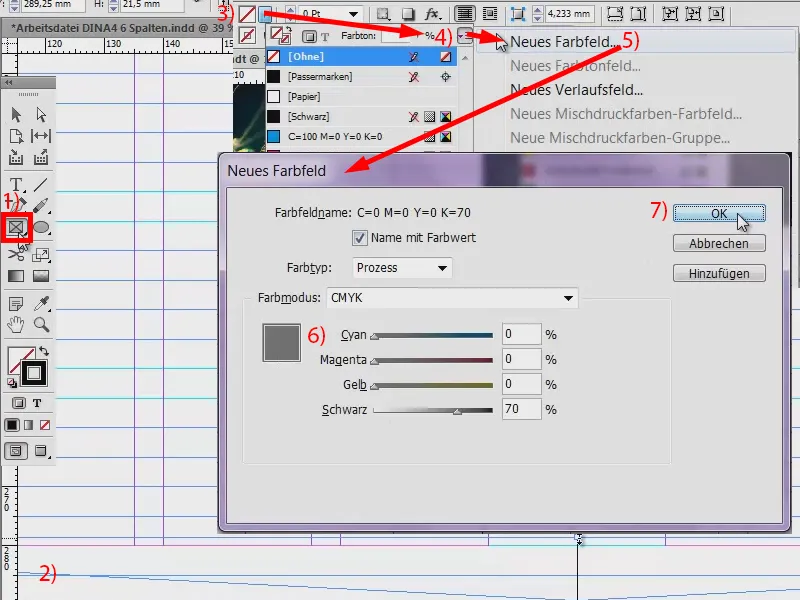Select the Gradient Swatch tool
Image resolution: width=800 pixels, height=600 pixels.
click(16, 276)
